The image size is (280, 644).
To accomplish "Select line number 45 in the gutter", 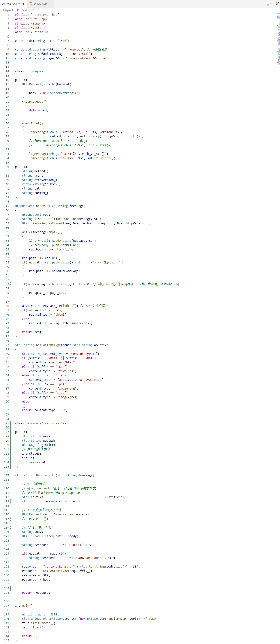I will (7, 206).
